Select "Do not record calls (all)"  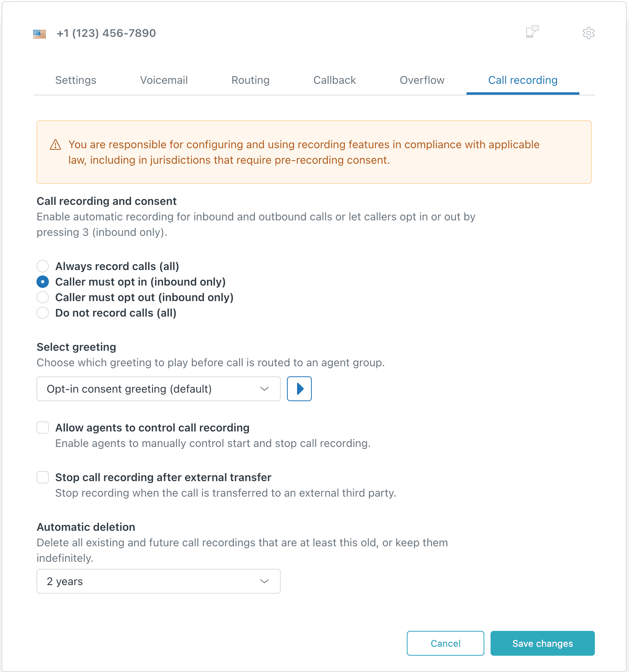[43, 313]
